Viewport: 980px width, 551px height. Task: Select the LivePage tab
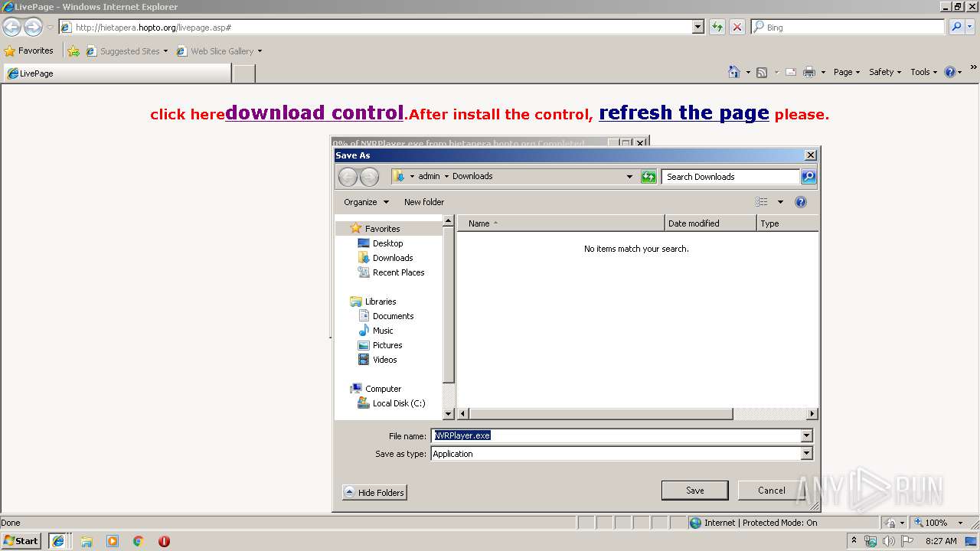click(116, 73)
